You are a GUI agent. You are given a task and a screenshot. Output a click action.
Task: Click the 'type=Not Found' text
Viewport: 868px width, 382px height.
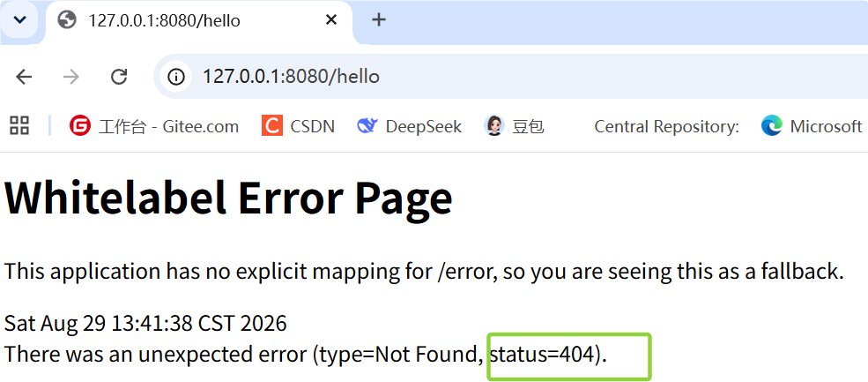click(399, 353)
